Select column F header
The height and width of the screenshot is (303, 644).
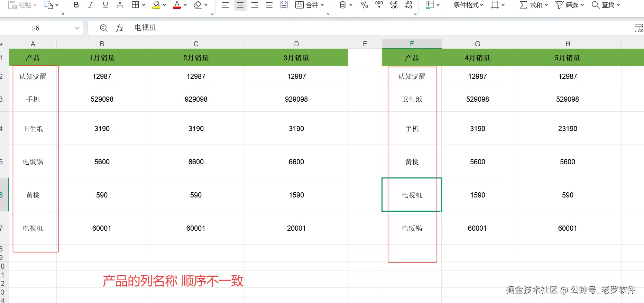pos(412,44)
